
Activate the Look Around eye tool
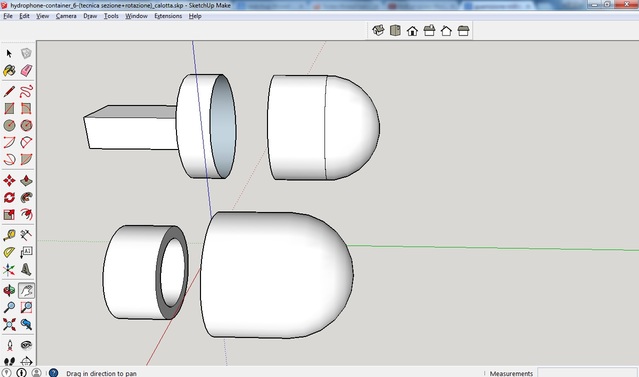click(26, 345)
